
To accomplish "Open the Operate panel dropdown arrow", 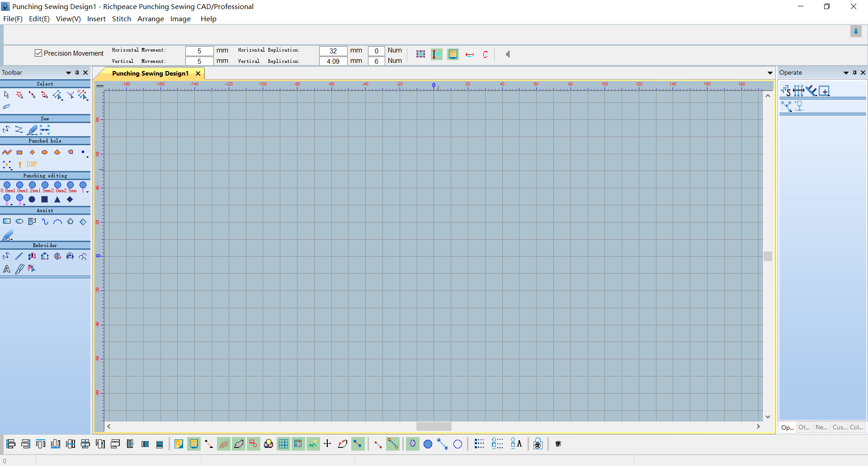I will (846, 73).
